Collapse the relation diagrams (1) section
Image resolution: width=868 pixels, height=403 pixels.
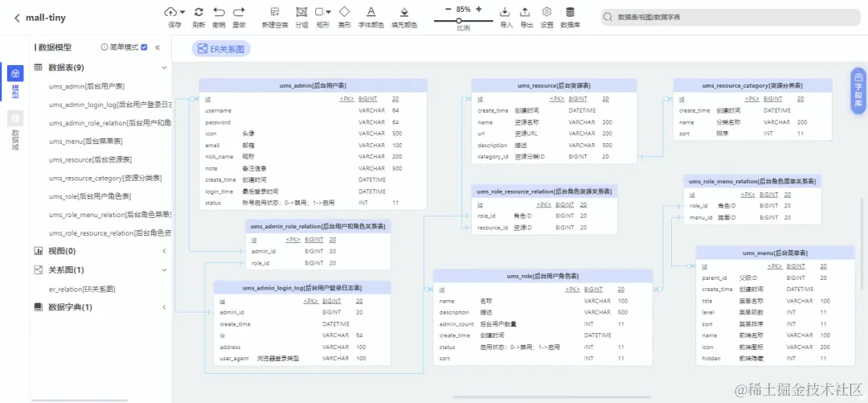point(164,270)
